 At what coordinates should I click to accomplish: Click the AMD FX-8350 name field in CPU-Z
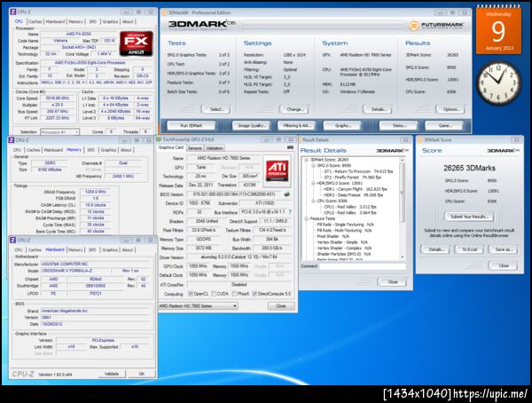click(x=78, y=34)
